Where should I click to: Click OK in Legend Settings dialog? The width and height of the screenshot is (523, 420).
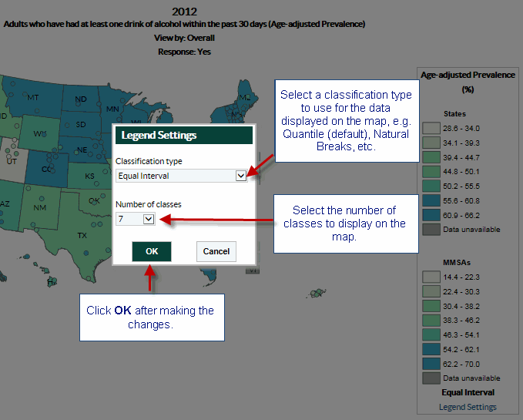tap(151, 251)
